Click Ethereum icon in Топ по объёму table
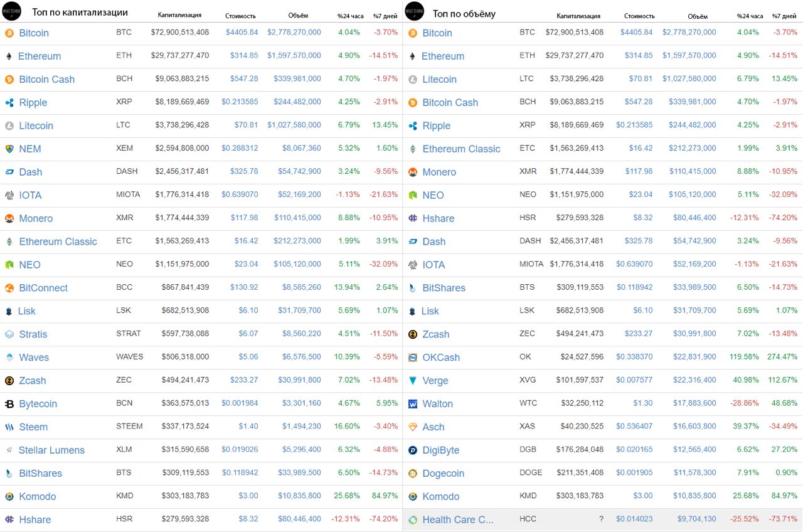This screenshot has height=532, width=803. click(x=413, y=56)
